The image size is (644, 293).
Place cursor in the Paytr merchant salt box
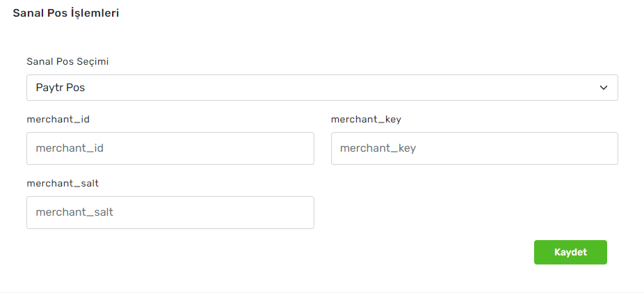[x=170, y=212]
